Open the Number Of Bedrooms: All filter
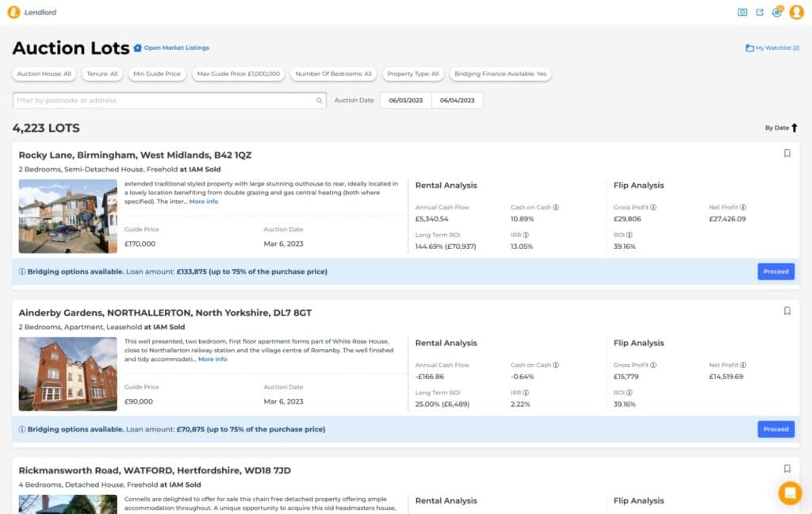The width and height of the screenshot is (812, 514). point(334,74)
